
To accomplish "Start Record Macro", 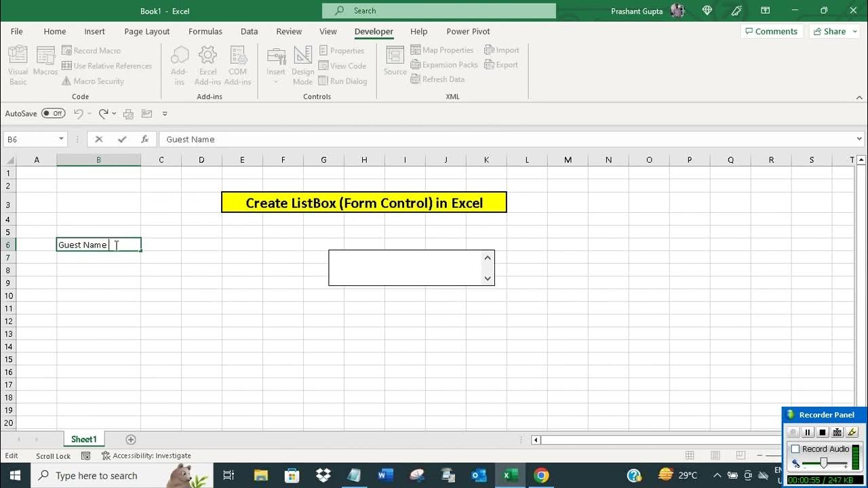I will point(91,50).
